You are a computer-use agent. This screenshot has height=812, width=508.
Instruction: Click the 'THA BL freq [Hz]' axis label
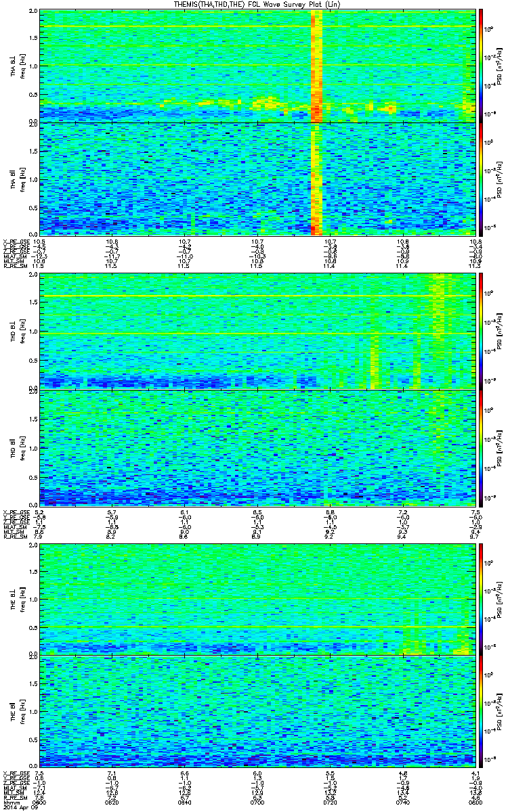point(17,66)
